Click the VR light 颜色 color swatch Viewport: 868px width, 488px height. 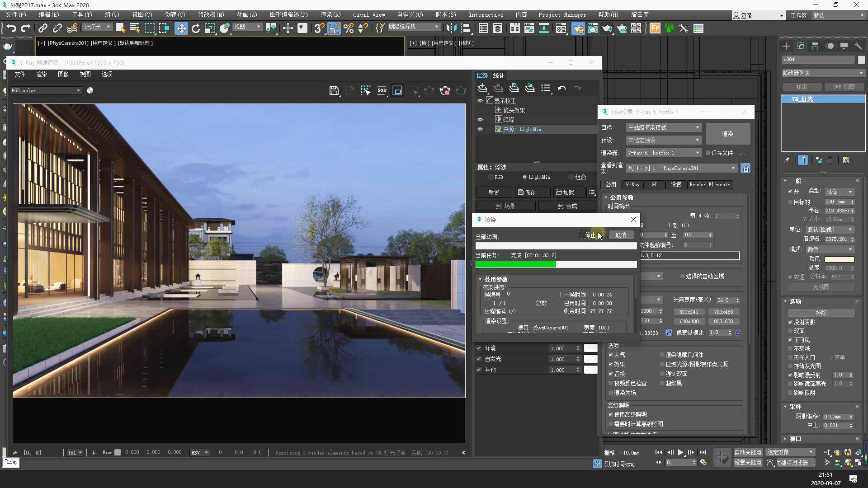[839, 259]
